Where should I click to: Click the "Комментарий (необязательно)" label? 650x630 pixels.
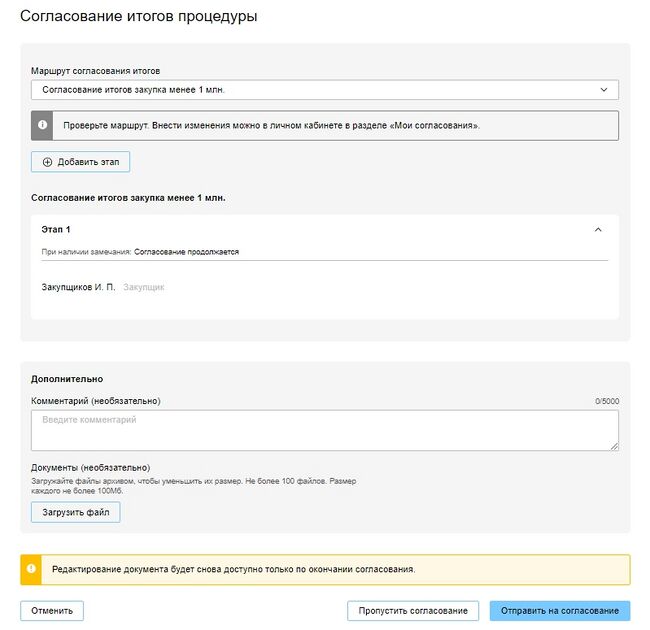[96, 401]
